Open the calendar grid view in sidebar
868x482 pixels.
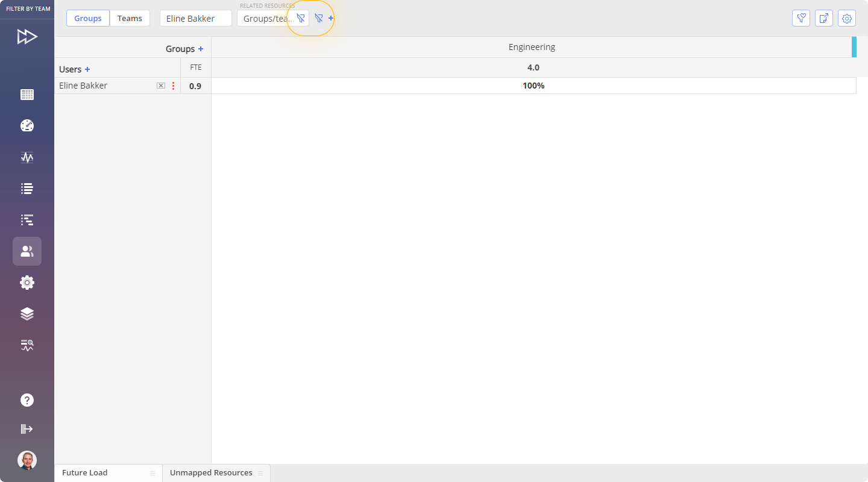coord(27,95)
